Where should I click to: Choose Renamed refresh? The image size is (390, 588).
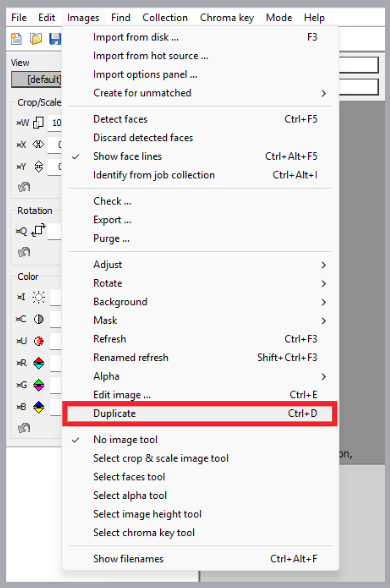[200, 357]
